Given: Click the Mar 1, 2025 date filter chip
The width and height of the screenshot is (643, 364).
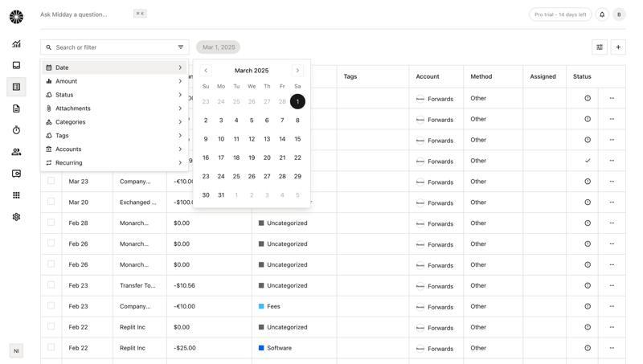Looking at the screenshot, I should click(x=218, y=47).
